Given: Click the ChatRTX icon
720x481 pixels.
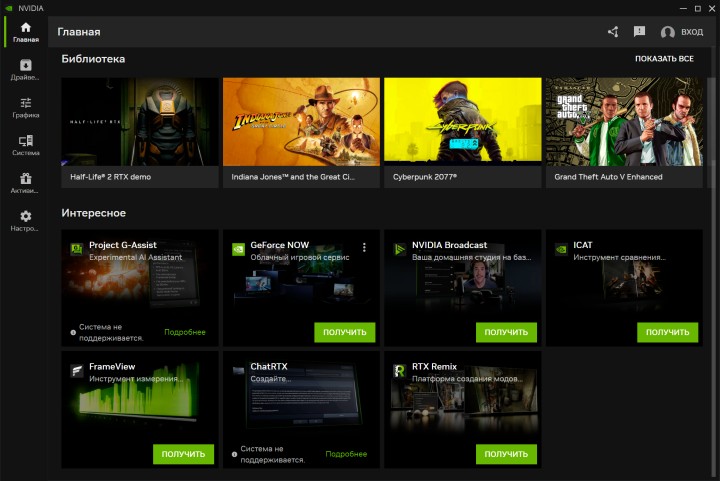Looking at the screenshot, I should point(238,370).
